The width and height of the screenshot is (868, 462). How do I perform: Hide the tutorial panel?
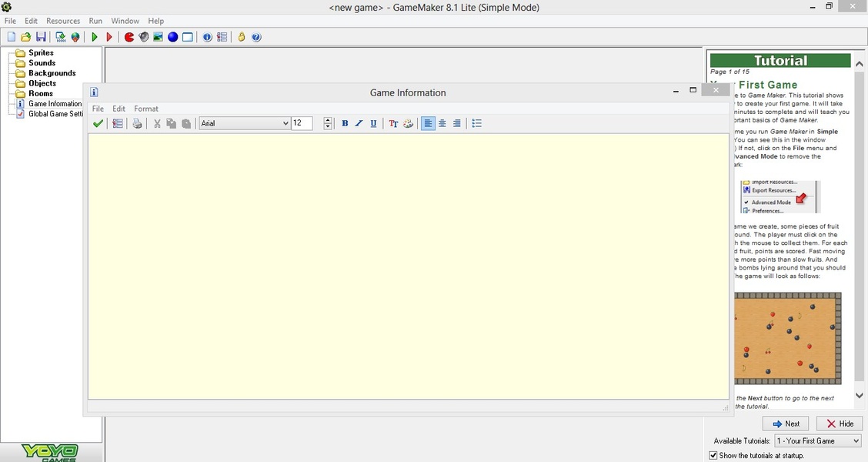pyautogui.click(x=839, y=423)
